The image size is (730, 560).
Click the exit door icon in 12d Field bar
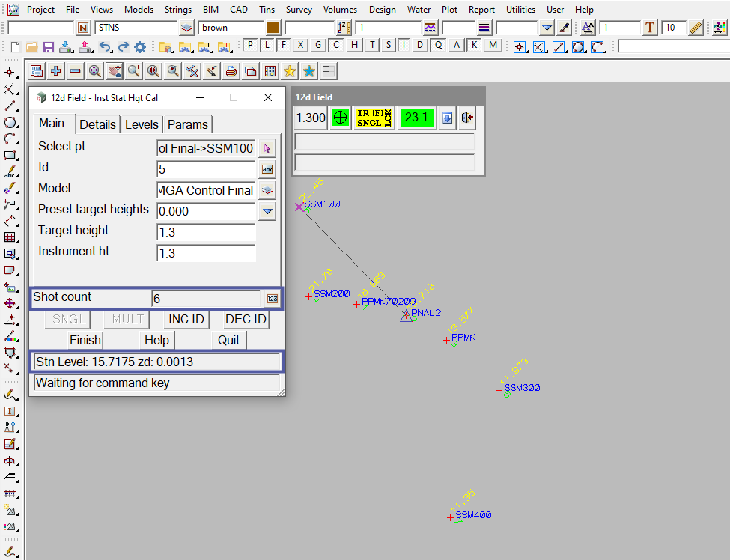pyautogui.click(x=467, y=118)
